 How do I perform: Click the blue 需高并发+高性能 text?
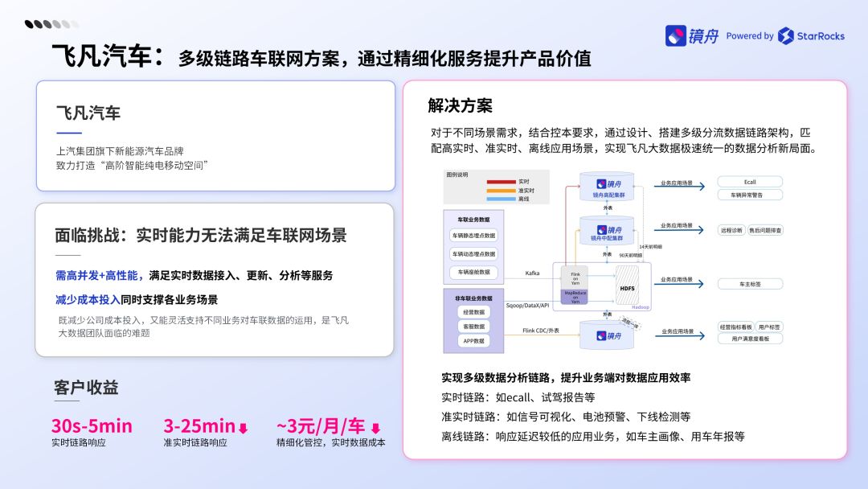[99, 275]
